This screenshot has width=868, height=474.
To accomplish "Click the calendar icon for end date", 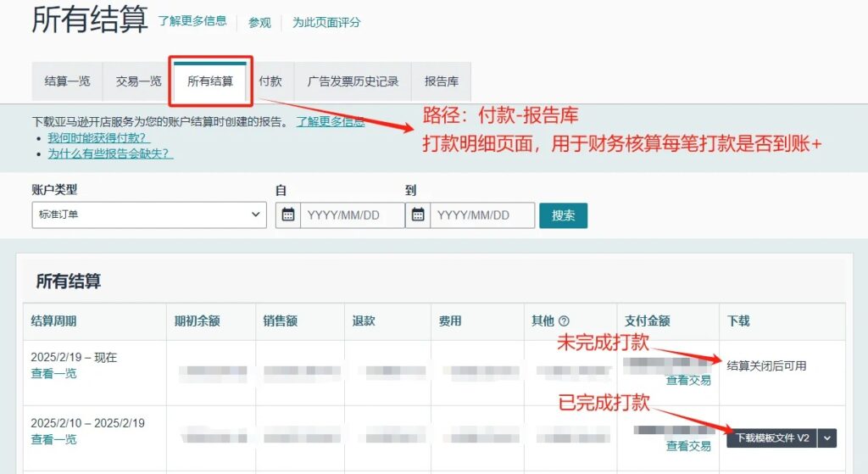I will (418, 215).
